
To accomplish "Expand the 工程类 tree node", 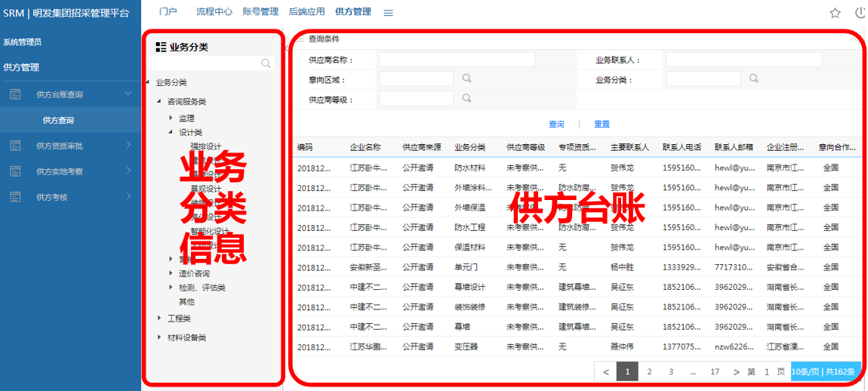I will coord(159,319).
